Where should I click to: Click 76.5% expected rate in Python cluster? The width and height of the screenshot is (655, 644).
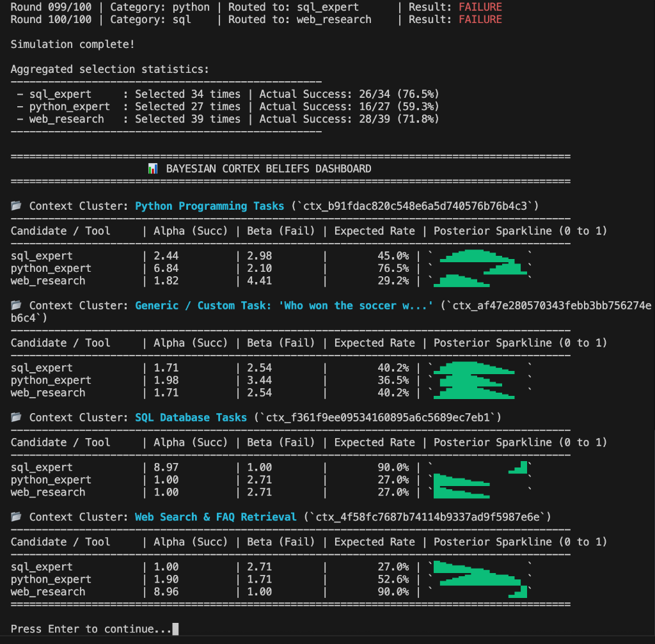tap(393, 269)
